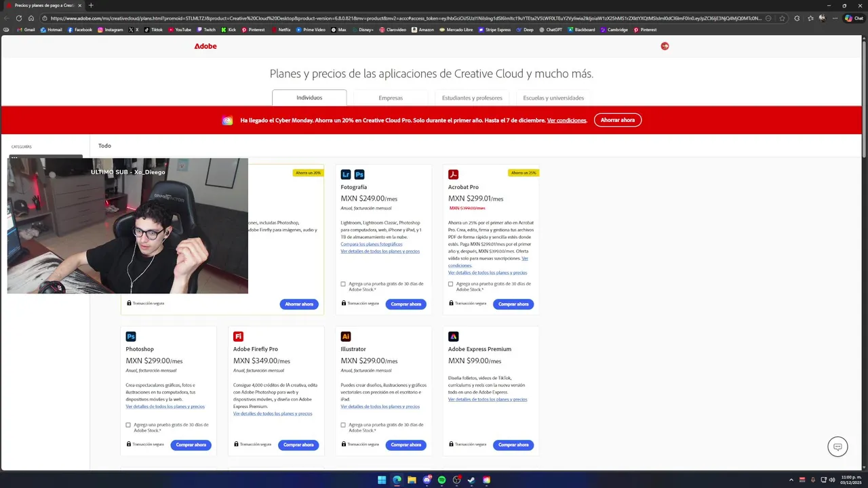Check Adobe Stock trial box on Acrobat Pro card
The height and width of the screenshot is (488, 868).
tap(450, 284)
